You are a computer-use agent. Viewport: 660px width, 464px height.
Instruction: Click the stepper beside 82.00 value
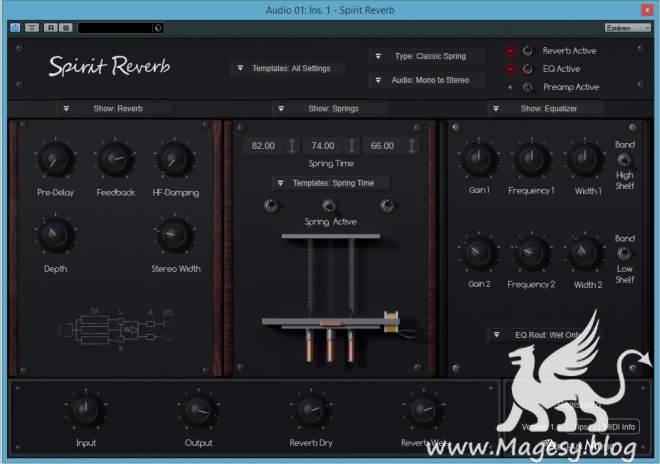point(292,146)
